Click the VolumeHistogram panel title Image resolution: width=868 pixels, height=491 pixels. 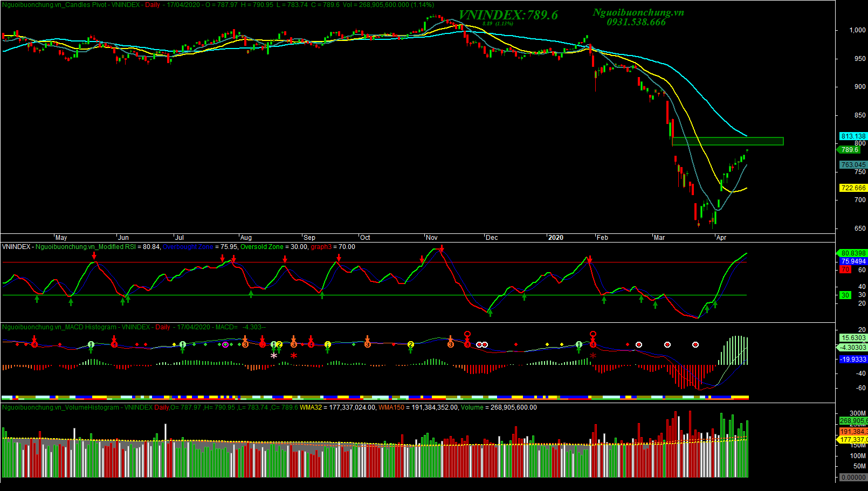tap(60, 407)
